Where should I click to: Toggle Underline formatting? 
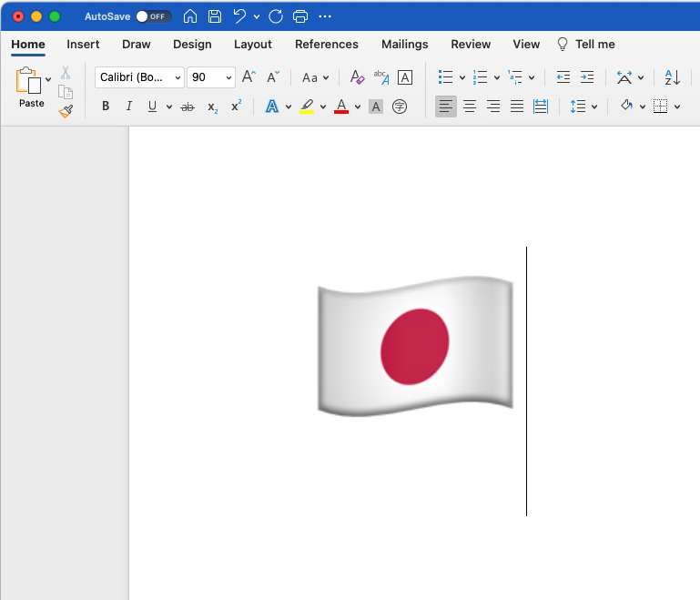click(152, 107)
